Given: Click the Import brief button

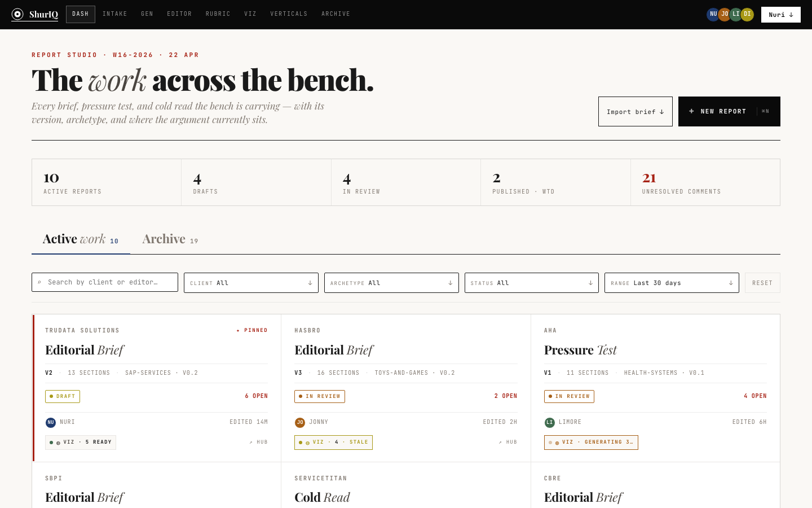Looking at the screenshot, I should point(636,111).
